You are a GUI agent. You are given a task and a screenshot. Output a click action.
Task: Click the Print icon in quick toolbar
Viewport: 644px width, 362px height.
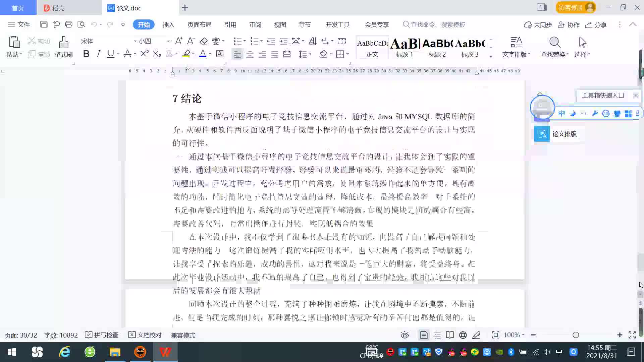pos(69,24)
